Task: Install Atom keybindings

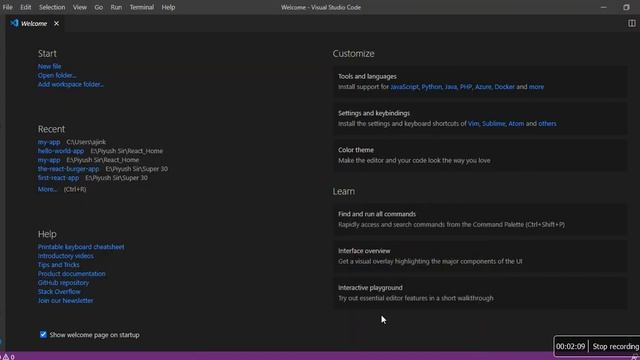Action: click(x=516, y=124)
